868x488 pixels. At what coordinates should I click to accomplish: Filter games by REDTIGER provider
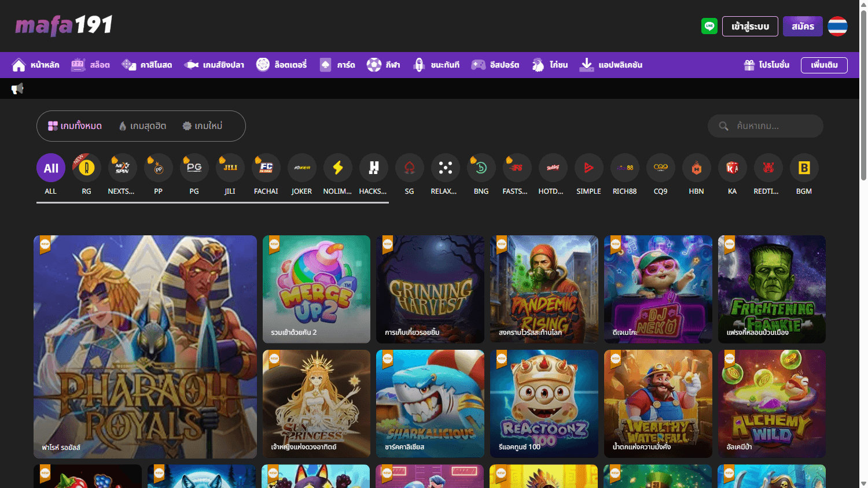click(768, 168)
